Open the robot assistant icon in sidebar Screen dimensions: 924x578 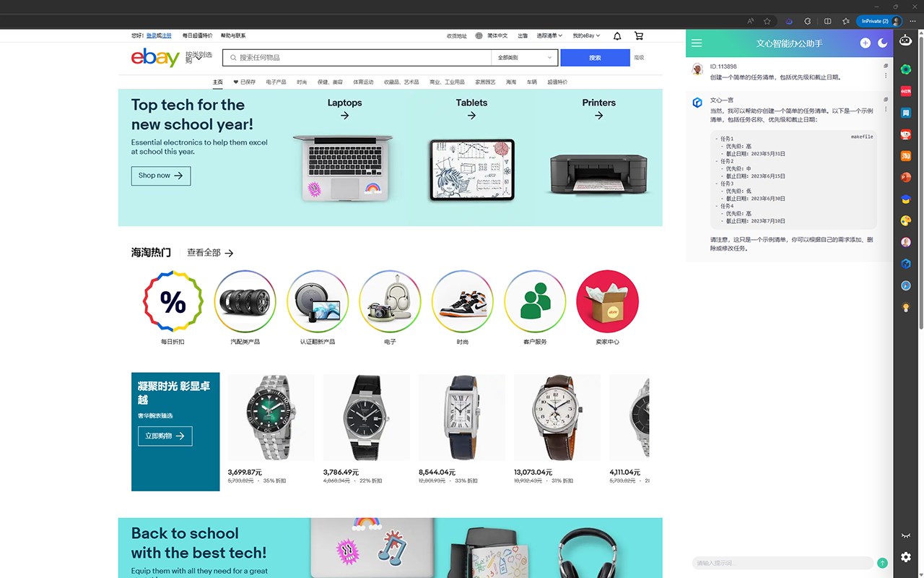(905, 41)
